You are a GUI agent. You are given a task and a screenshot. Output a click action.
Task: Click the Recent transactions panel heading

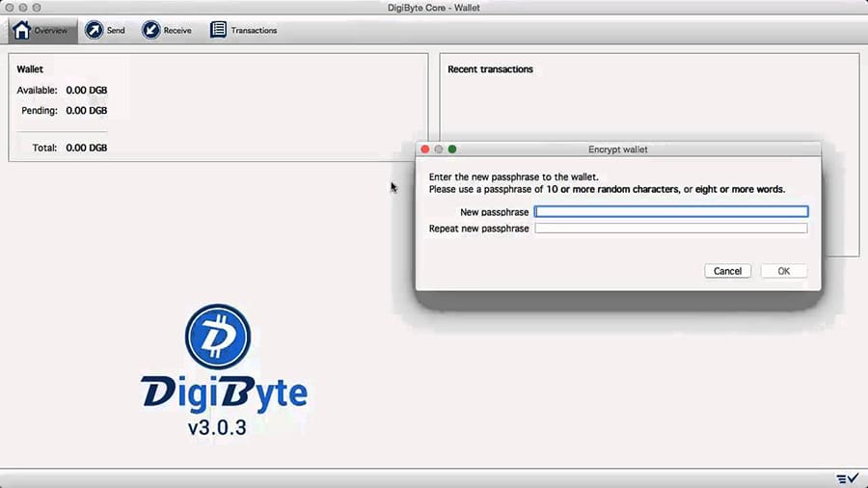[x=490, y=69]
